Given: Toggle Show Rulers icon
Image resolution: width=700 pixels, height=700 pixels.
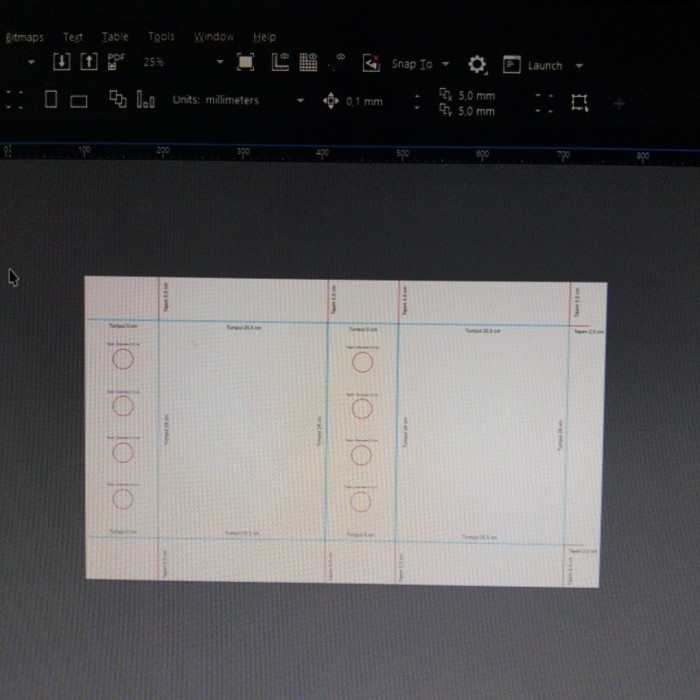Looking at the screenshot, I should (281, 63).
